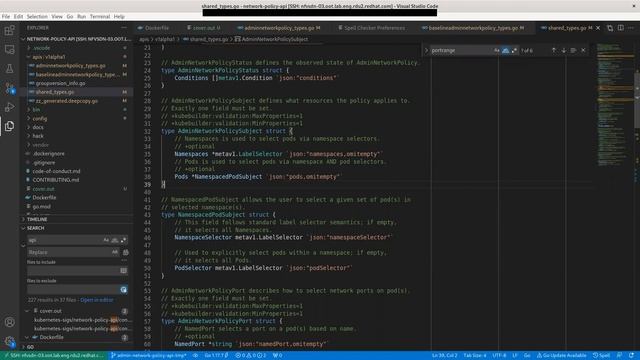Split the editor to the right

point(620,28)
